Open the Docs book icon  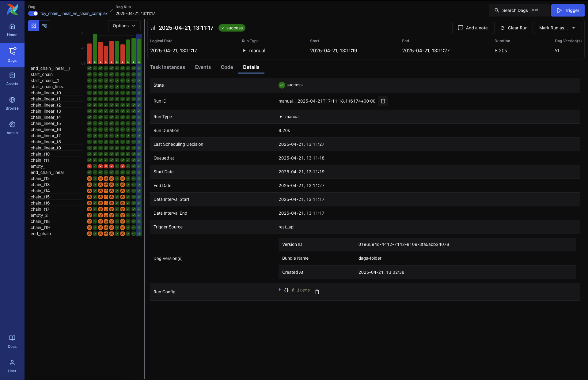coord(12,341)
